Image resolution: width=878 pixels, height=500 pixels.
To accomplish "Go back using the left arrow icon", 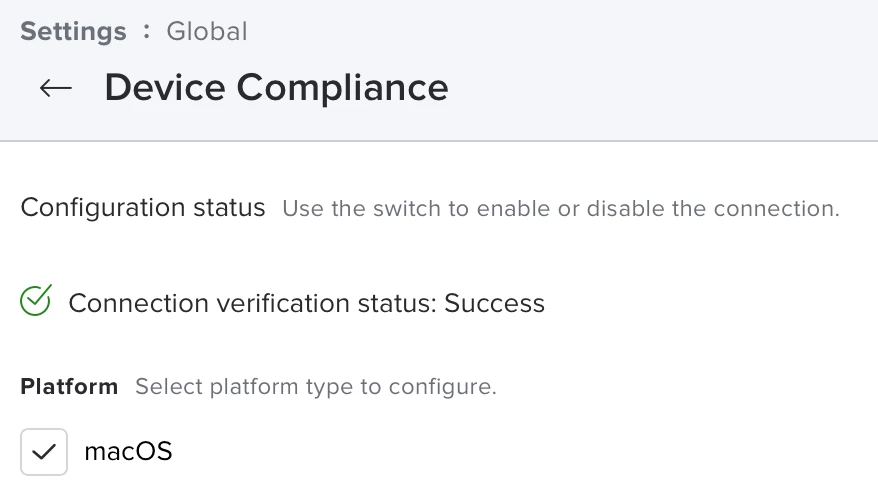I will pos(55,88).
